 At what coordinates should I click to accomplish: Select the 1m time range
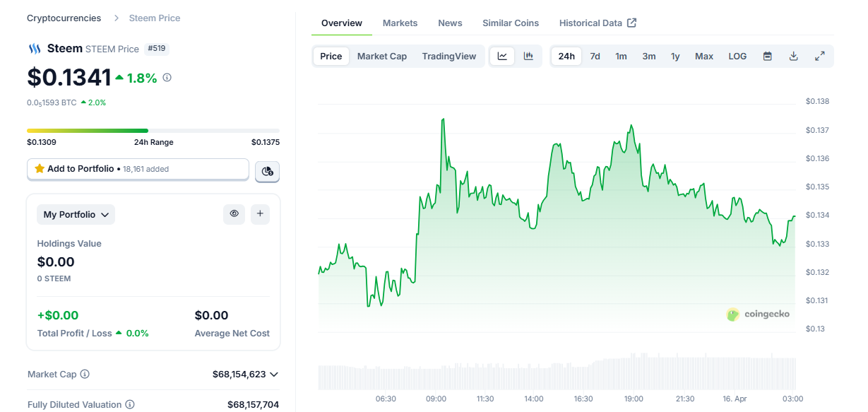622,57
